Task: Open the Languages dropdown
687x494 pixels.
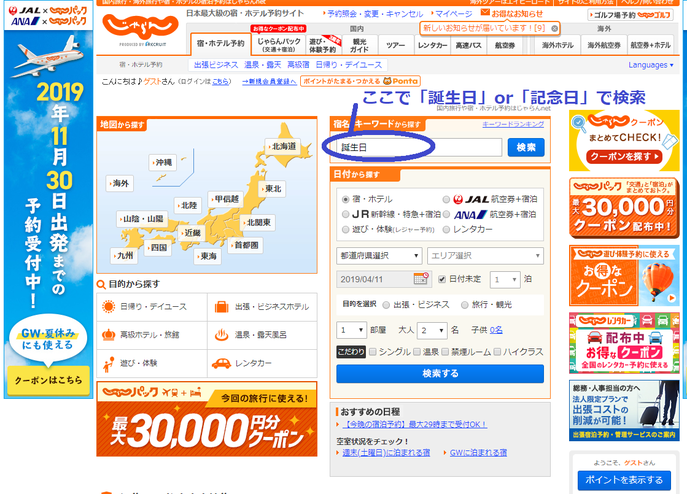Action: coord(650,65)
